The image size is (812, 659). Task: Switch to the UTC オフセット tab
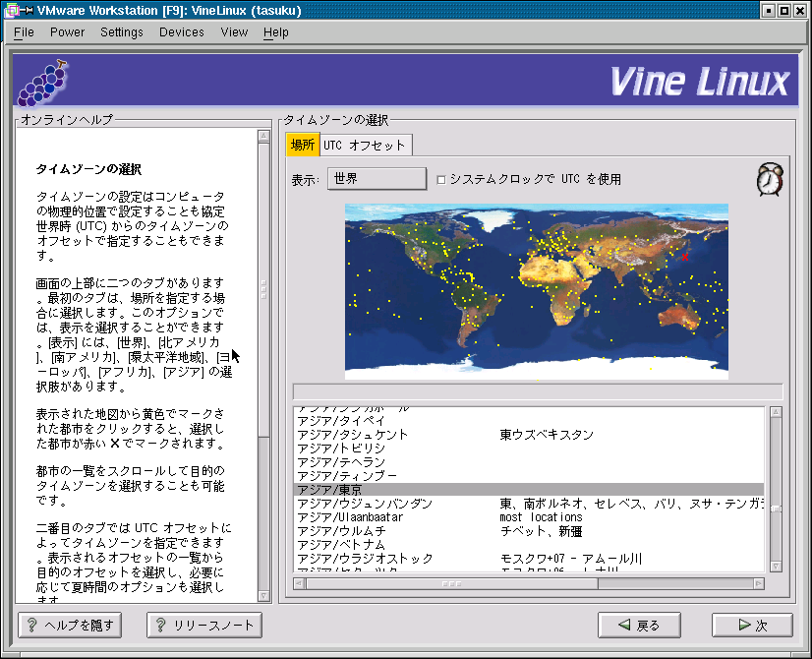(x=364, y=146)
